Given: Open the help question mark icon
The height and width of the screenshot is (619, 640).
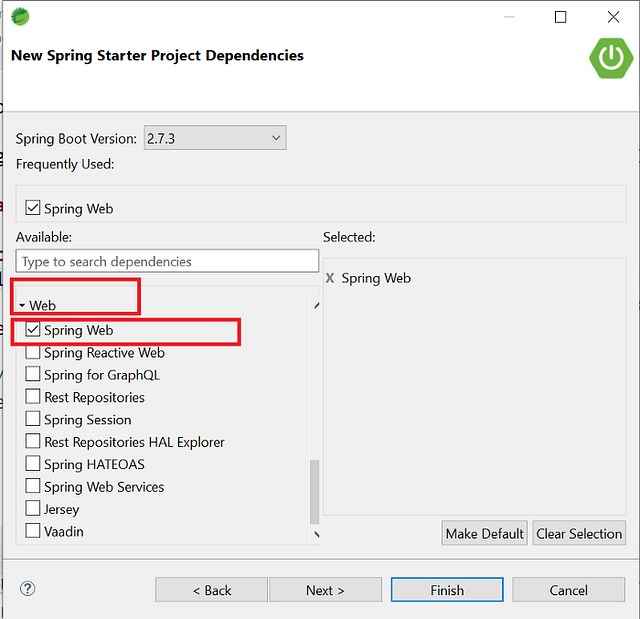Looking at the screenshot, I should click(27, 588).
